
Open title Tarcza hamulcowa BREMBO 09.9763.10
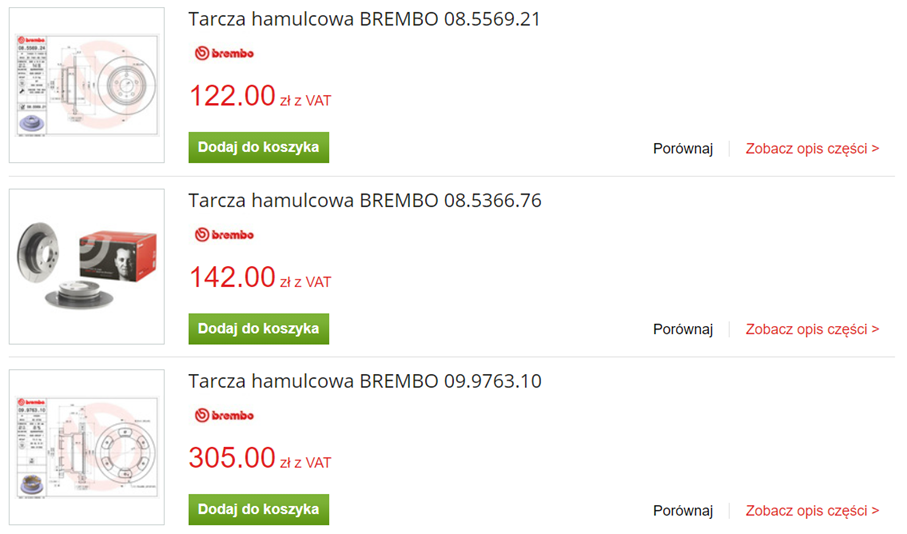tap(364, 381)
